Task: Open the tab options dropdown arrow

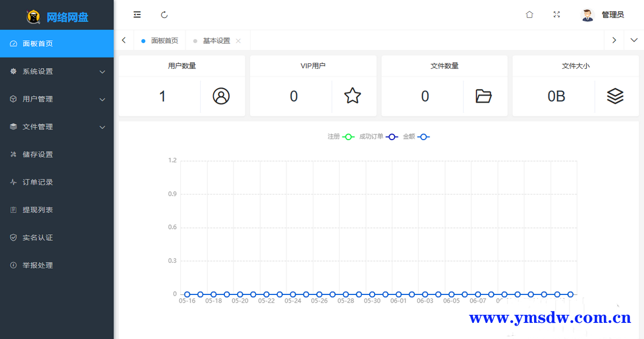Action: click(634, 40)
